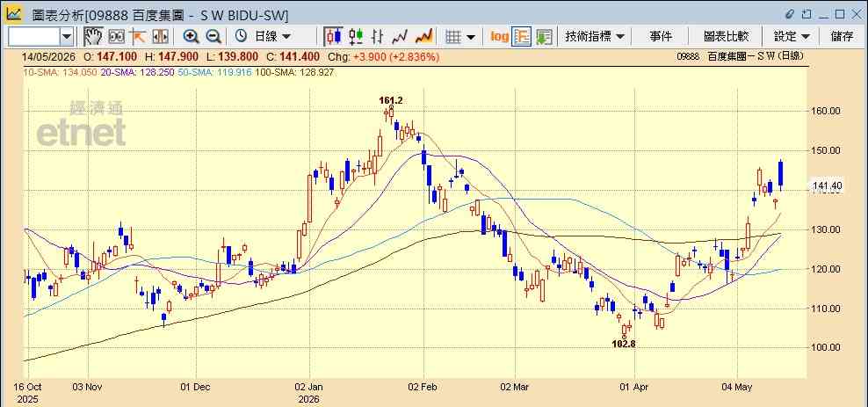
Task: Zoom in on the chart
Action: (x=191, y=37)
